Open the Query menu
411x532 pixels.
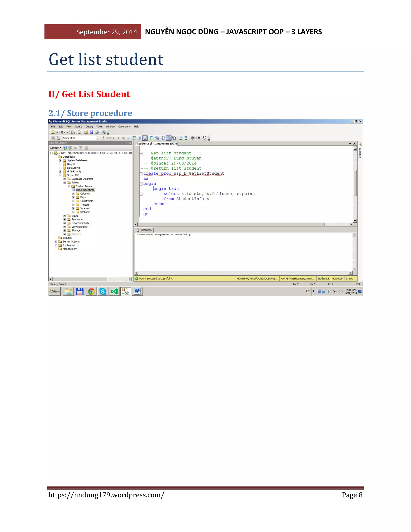[x=78, y=127]
